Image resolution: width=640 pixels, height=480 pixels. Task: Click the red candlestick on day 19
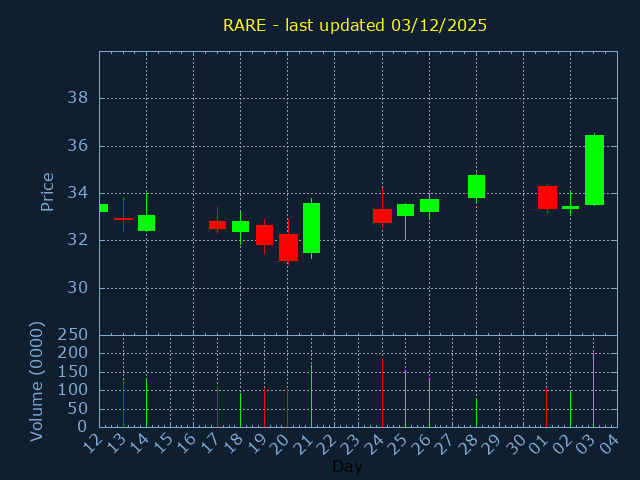coord(264,235)
